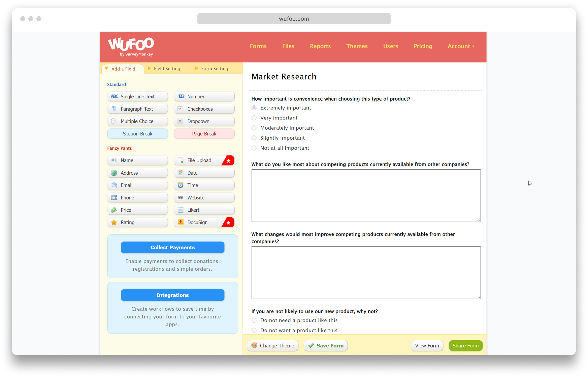Add a Single Line Text field

pos(137,96)
